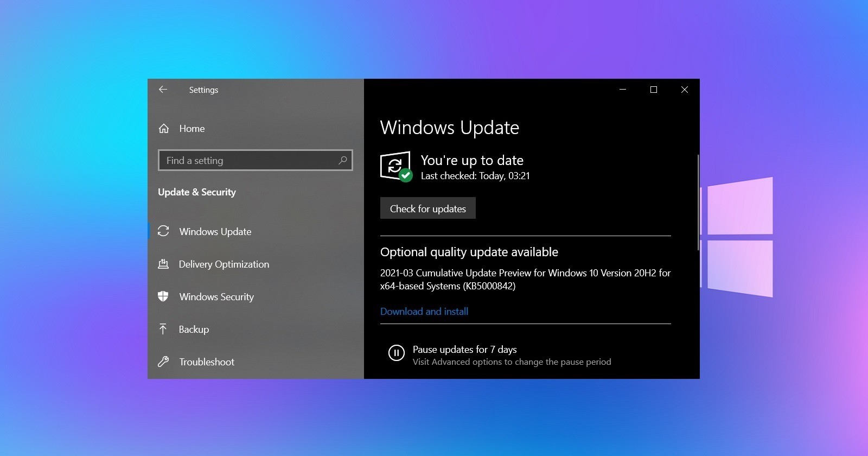Click the Troubleshoot wrench icon
The width and height of the screenshot is (868, 456).
[163, 362]
